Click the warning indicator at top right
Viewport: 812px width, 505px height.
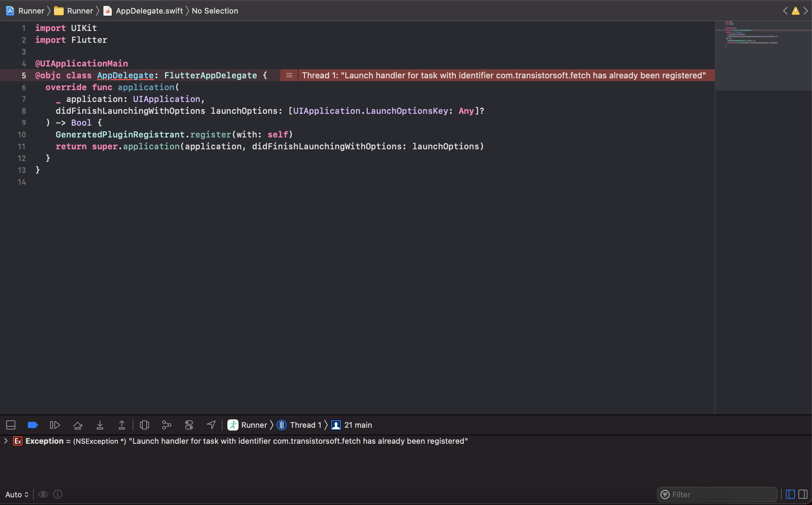795,11
